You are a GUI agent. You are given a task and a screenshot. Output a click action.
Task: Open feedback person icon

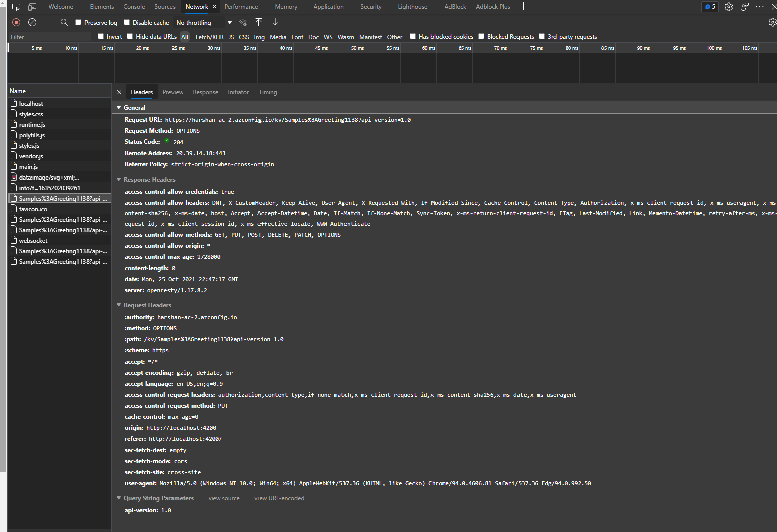tap(745, 7)
